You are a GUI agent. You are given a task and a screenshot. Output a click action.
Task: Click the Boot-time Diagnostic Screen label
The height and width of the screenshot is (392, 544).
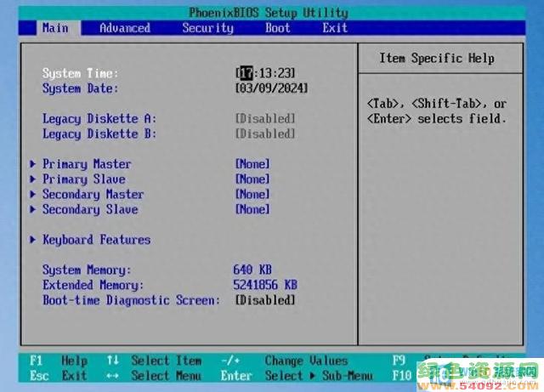[131, 300]
